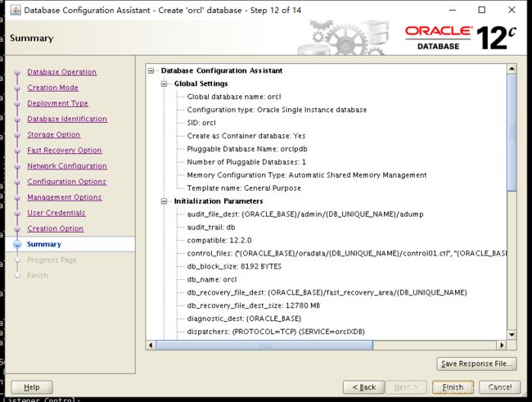Select the 'db_name: orcl' row
This screenshot has width=532, height=402.
coord(212,279)
